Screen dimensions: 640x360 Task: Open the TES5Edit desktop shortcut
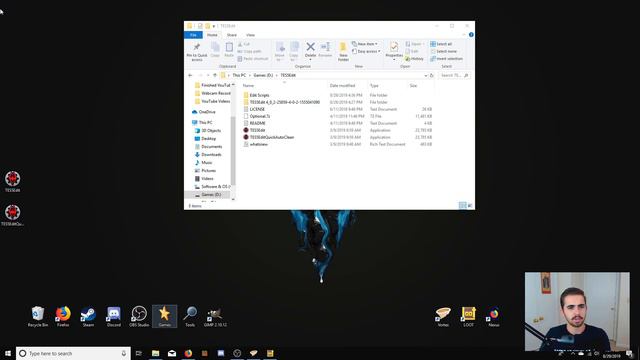(x=12, y=182)
